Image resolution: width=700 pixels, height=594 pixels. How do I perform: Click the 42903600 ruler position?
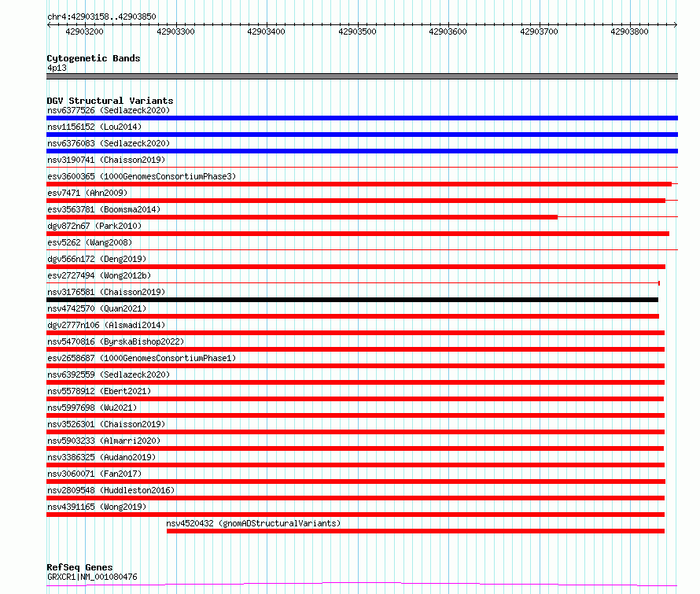pos(448,31)
